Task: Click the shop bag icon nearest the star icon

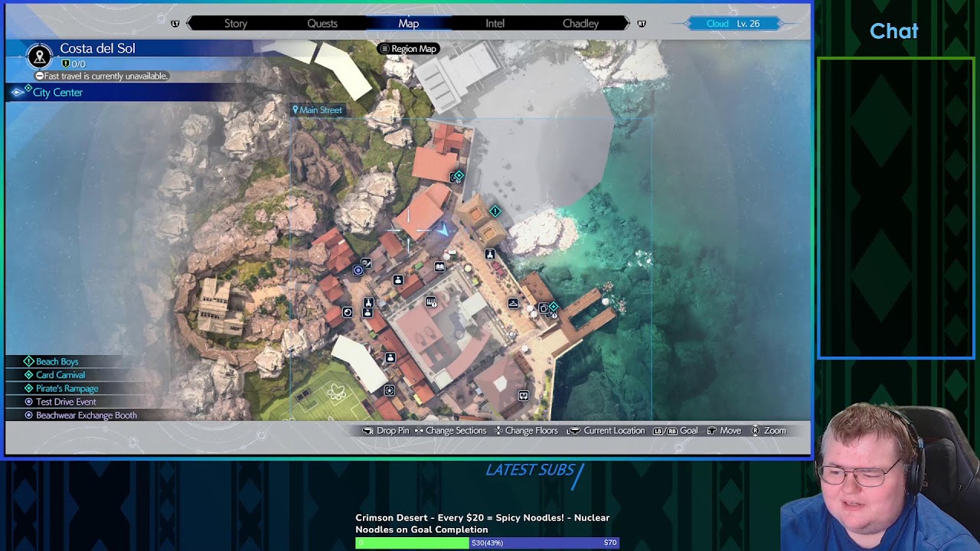Action: 390,357
